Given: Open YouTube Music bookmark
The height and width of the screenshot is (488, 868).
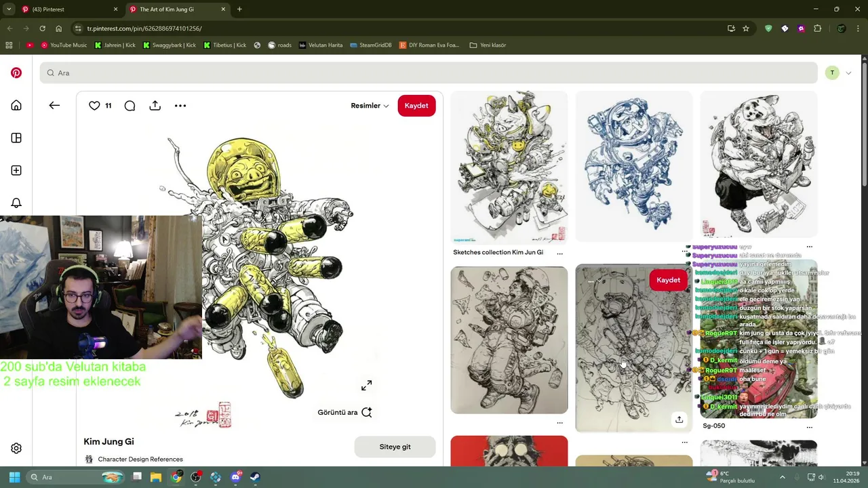Looking at the screenshot, I should [x=64, y=45].
